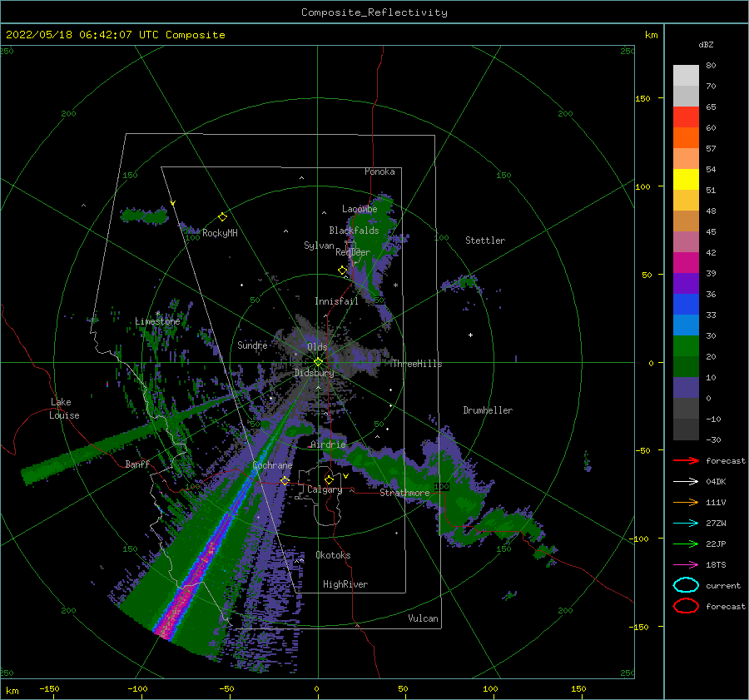Click the 04DK legend label

point(716,482)
